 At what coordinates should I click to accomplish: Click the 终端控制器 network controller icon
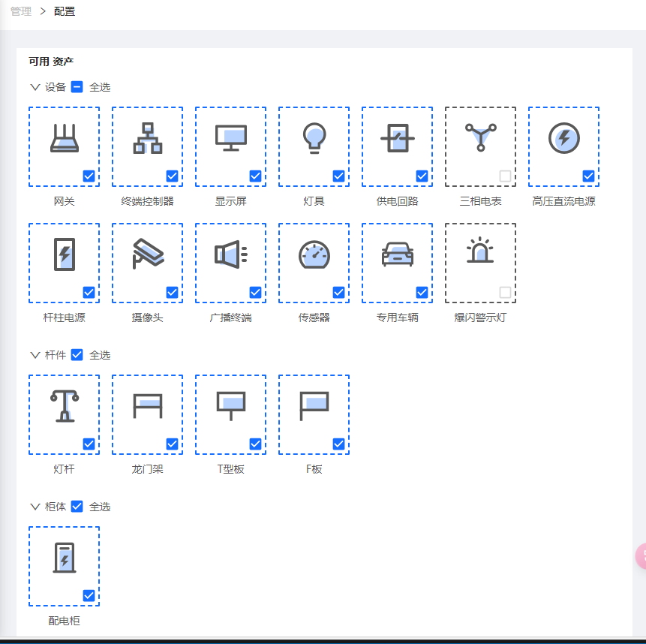[148, 138]
